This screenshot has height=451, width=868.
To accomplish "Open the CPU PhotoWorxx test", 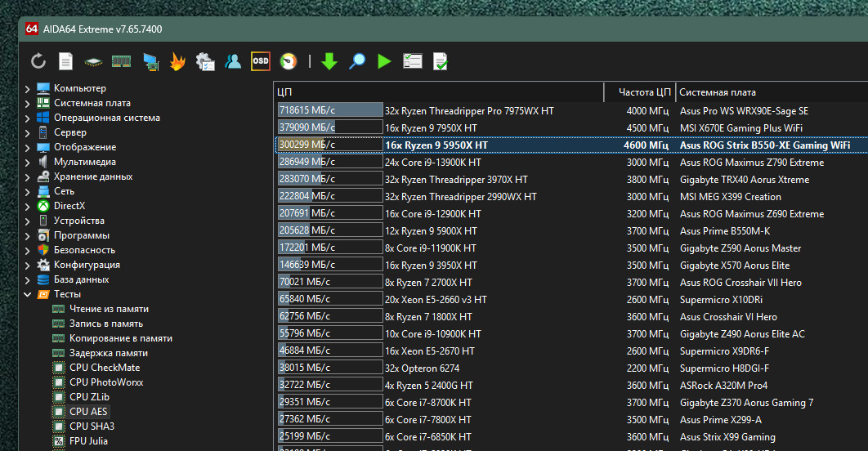I will [x=106, y=382].
